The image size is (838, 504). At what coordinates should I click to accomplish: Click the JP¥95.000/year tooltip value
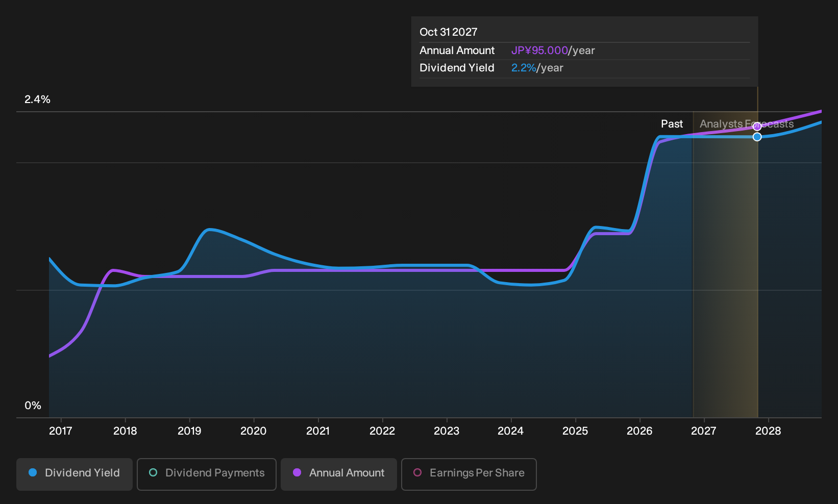pyautogui.click(x=553, y=51)
